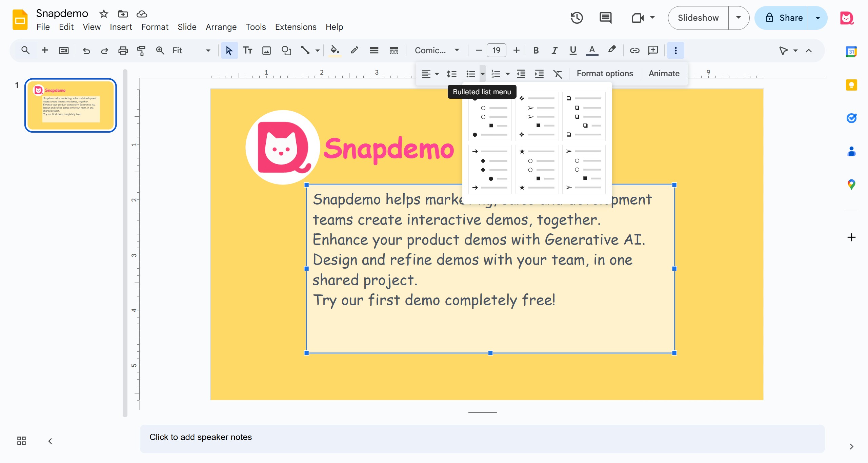Click the add comment icon
Image resolution: width=868 pixels, height=463 pixels.
coord(653,51)
